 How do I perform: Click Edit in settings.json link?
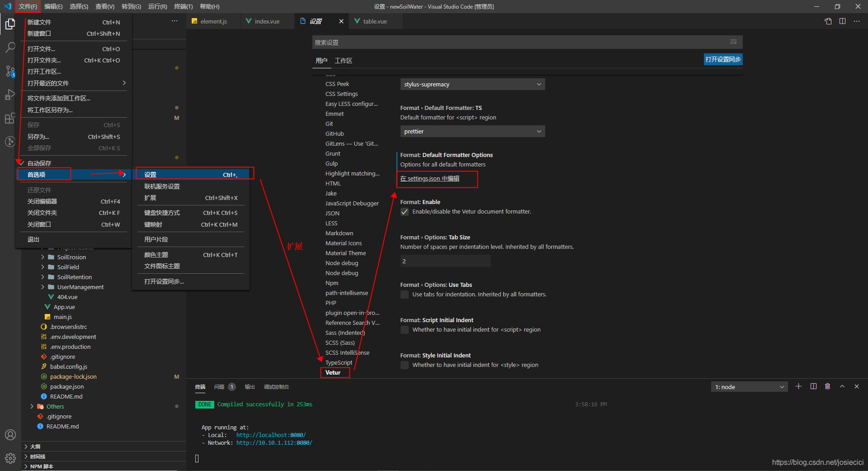point(429,178)
